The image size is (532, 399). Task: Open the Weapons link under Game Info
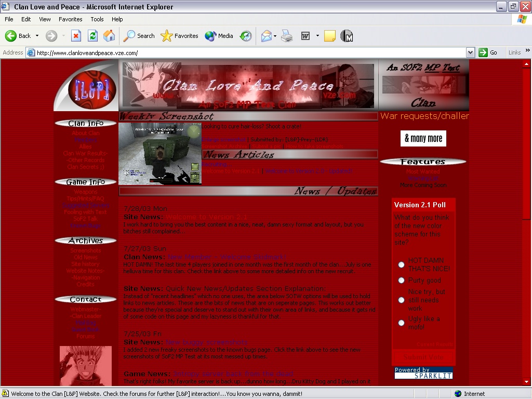[x=86, y=192]
